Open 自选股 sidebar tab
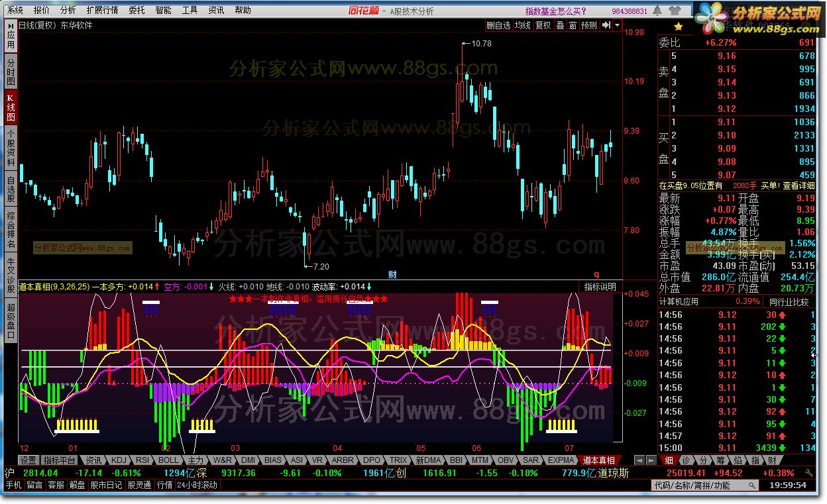 (11, 189)
